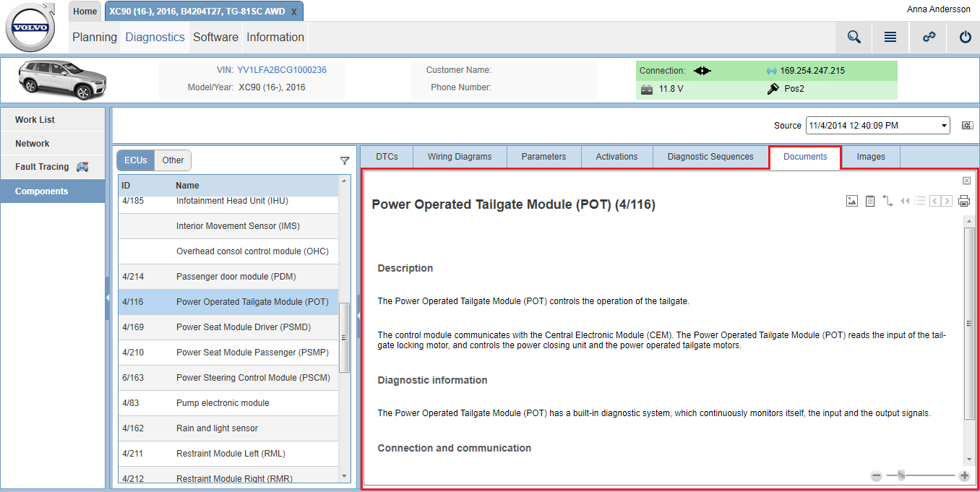Open the Software menu

point(215,38)
